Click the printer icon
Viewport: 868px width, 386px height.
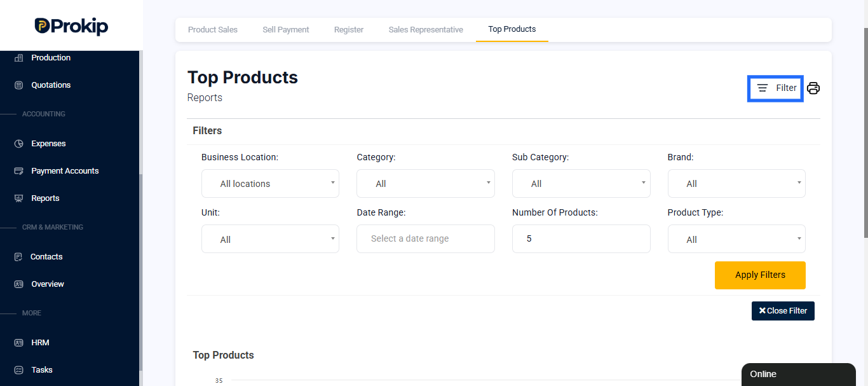(813, 88)
